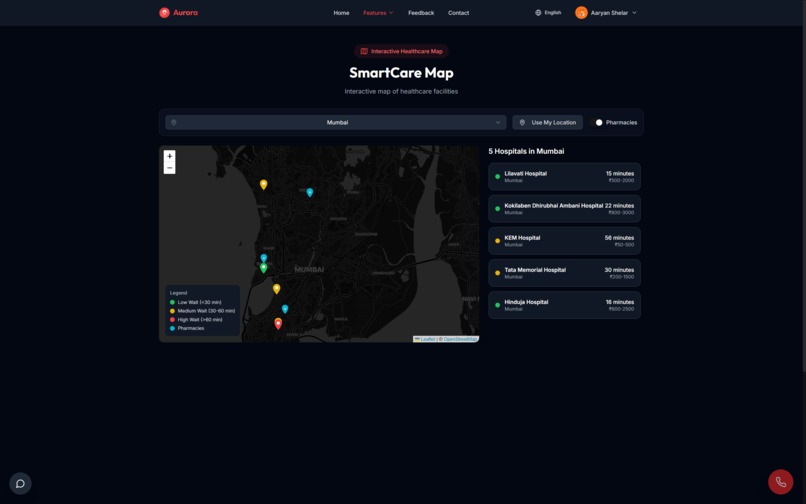
Task: Open the English language selector
Action: pos(548,13)
